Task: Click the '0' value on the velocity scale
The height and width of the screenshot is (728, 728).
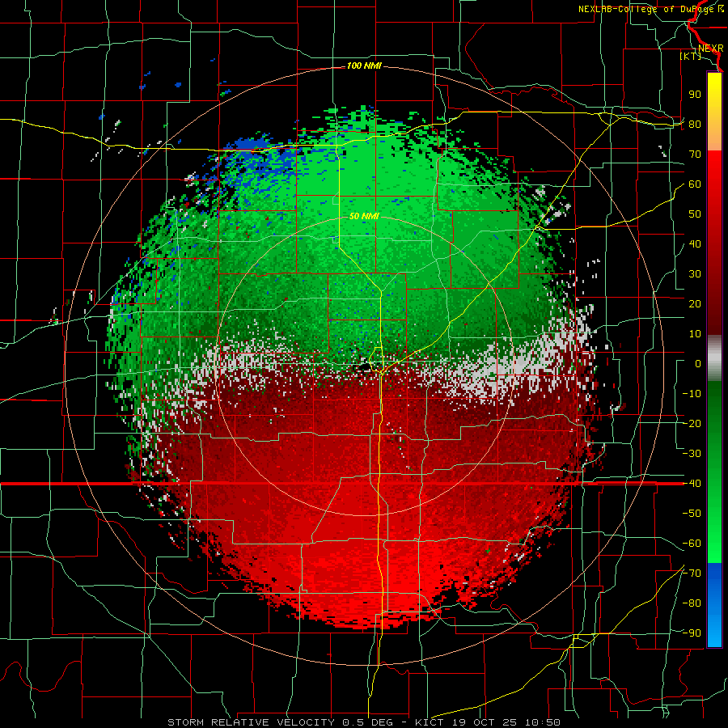Action: pyautogui.click(x=698, y=363)
